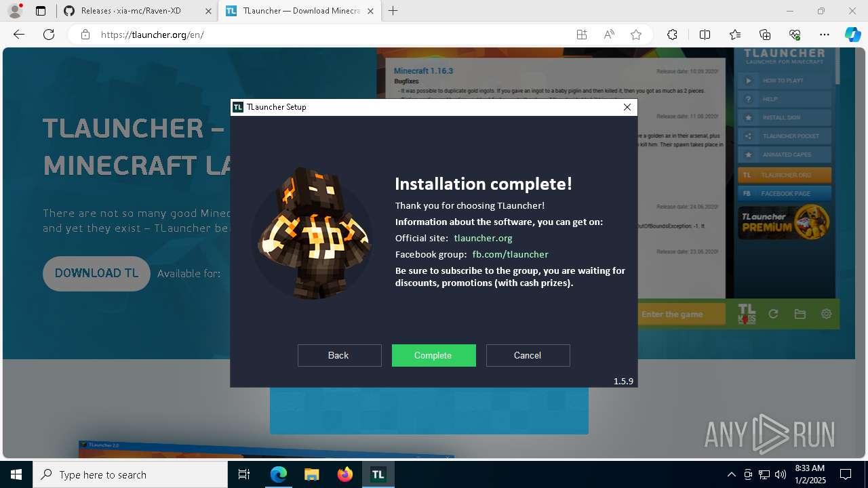Image resolution: width=868 pixels, height=488 pixels.
Task: Click Cancel in the TLauncher Setup dialog
Action: (528, 355)
